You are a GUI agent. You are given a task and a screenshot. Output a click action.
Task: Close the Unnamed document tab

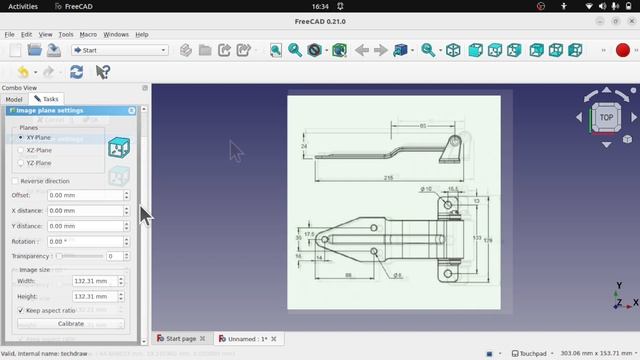click(x=273, y=339)
